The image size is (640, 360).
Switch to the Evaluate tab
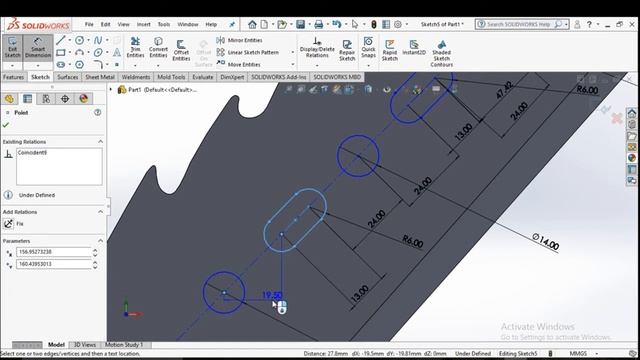(x=202, y=77)
